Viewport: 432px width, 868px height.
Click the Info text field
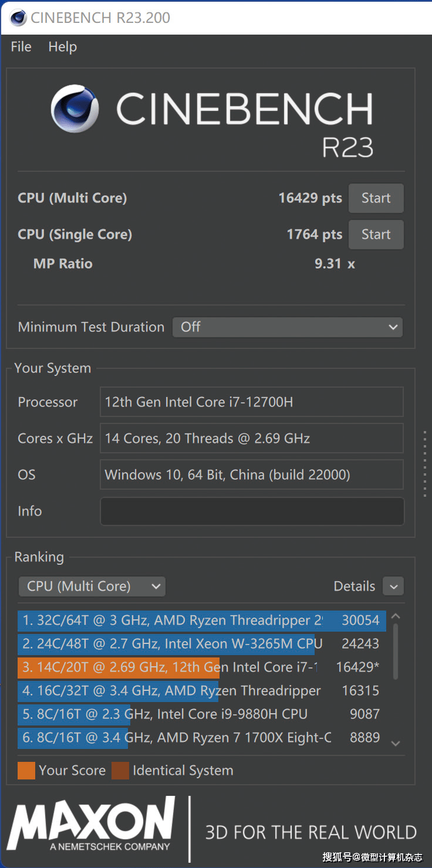(252, 511)
